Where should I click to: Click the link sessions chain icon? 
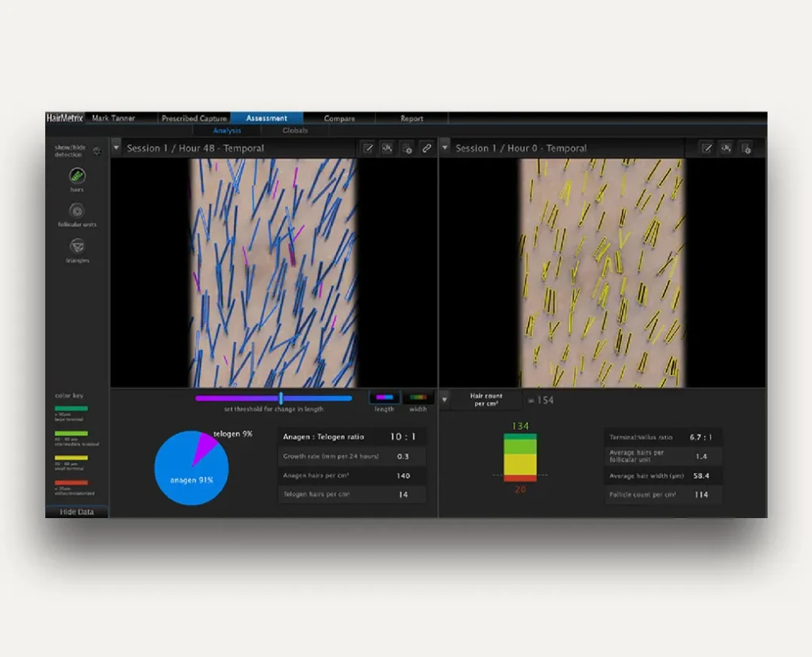(x=426, y=148)
